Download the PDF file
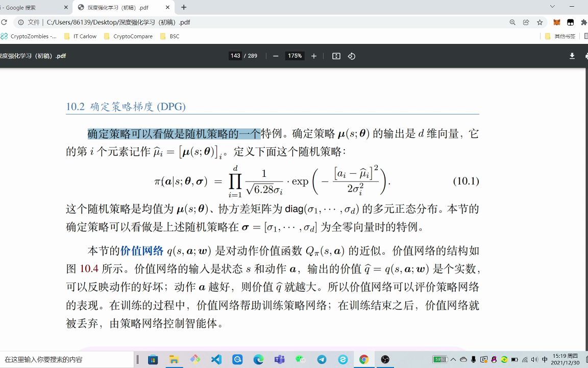The width and height of the screenshot is (588, 368). point(572,56)
